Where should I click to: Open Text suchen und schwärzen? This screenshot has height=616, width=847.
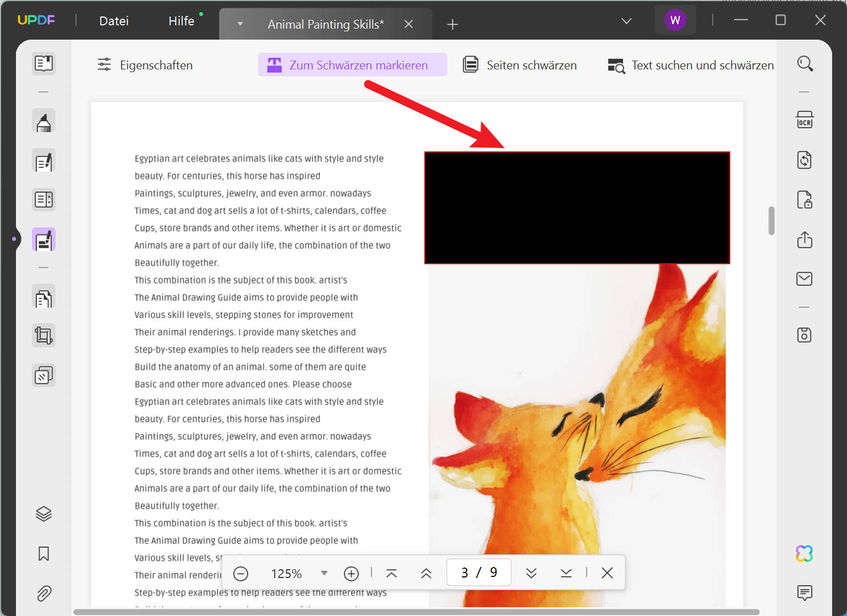(x=691, y=65)
